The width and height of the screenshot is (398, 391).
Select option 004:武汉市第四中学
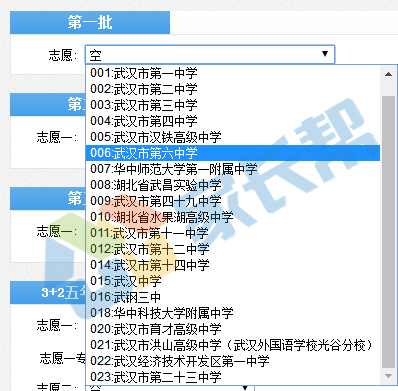233,121
